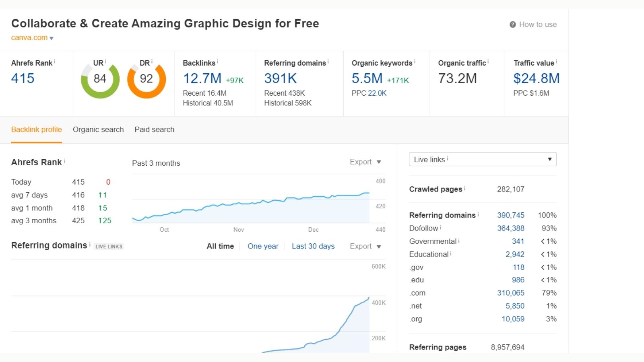Click the info icon next to Traffic value
This screenshot has height=362, width=644.
[556, 62]
